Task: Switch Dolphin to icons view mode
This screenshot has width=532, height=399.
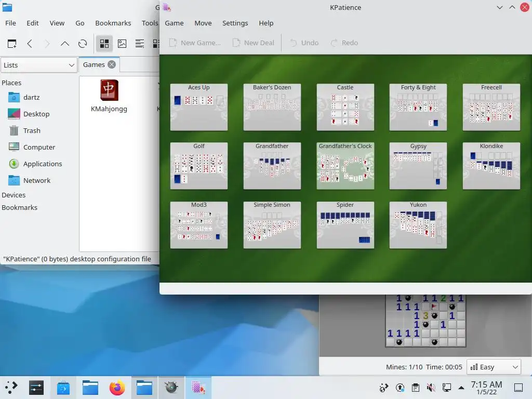Action: point(104,44)
